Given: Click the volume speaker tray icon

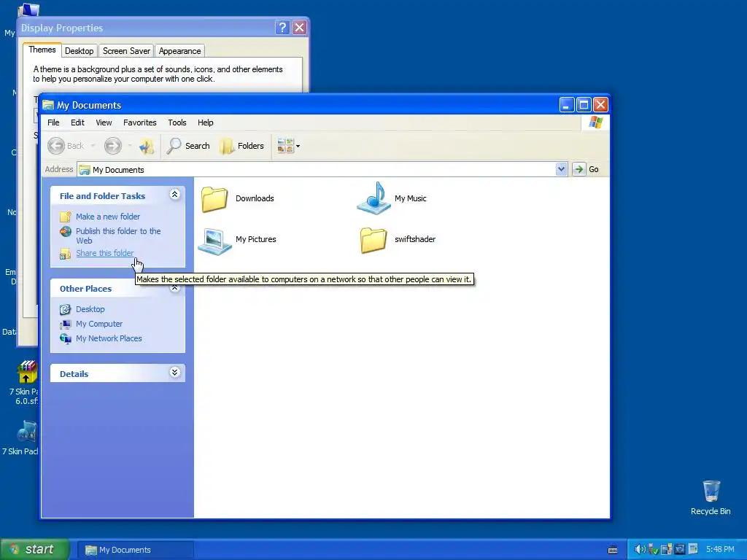Looking at the screenshot, I should tap(640, 549).
